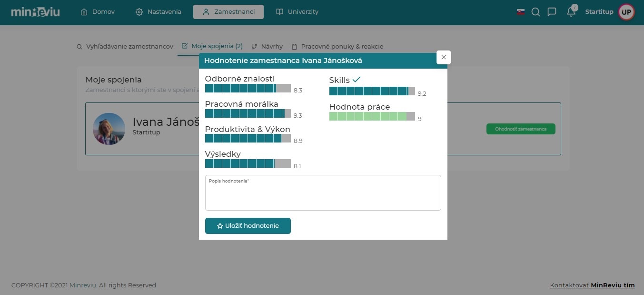Open the notifications bell icon
Viewport: 644px width, 295px height.
pos(571,12)
